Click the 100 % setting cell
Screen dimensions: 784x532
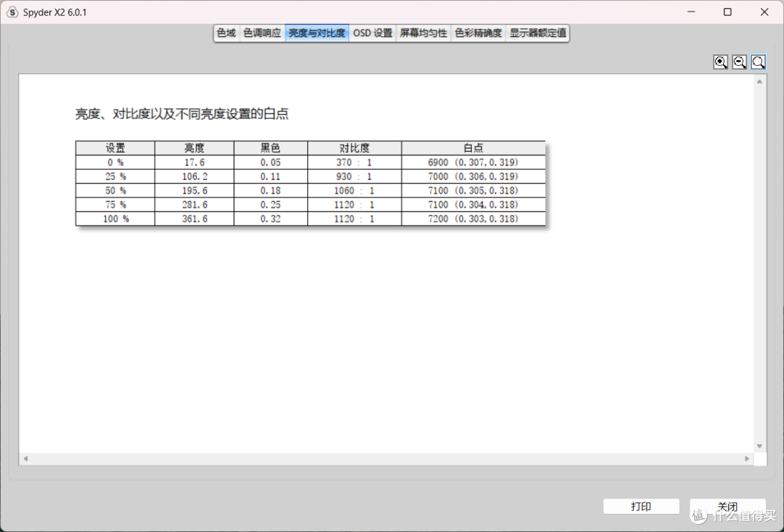click(x=115, y=218)
